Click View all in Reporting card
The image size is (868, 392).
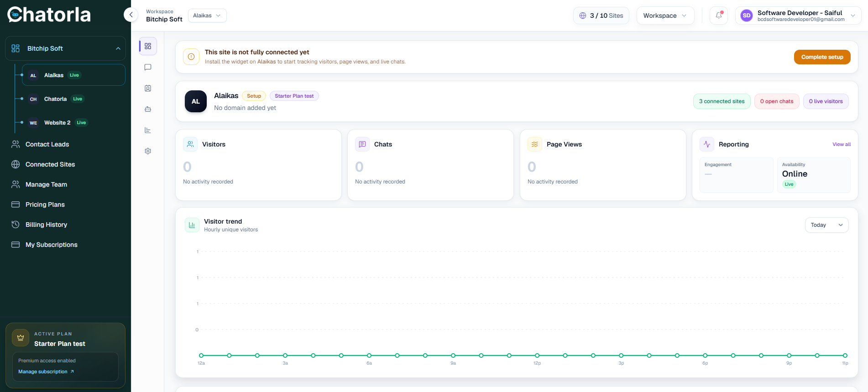coord(841,144)
